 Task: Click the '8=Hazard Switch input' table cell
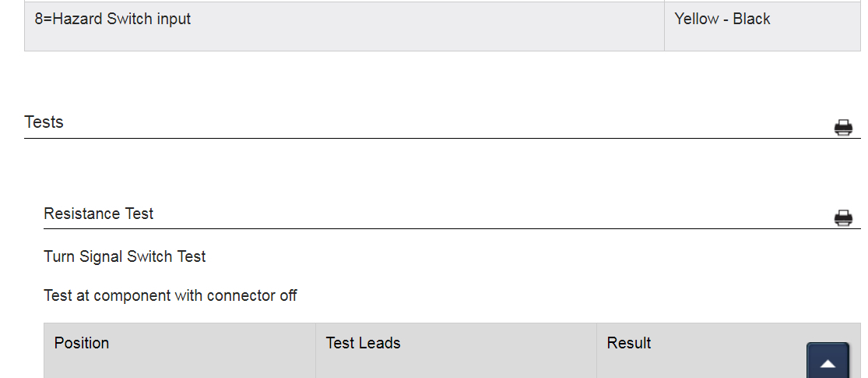tap(113, 19)
